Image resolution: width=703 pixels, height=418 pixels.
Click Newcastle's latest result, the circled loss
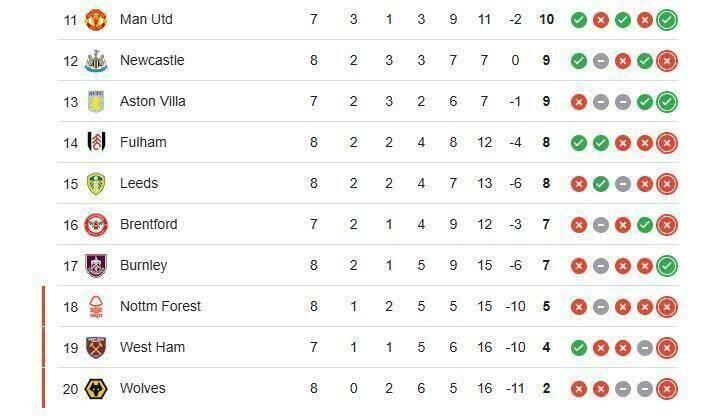coord(667,60)
